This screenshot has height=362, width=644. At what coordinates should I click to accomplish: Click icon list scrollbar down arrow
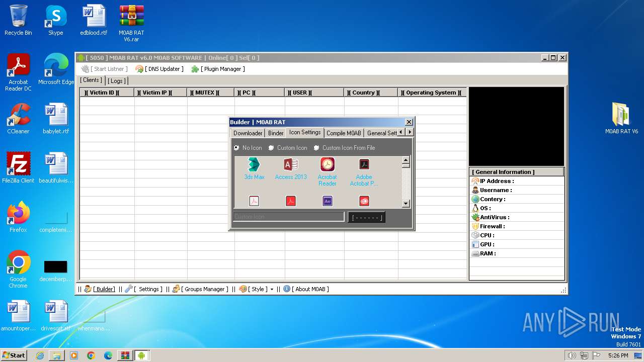click(x=406, y=203)
